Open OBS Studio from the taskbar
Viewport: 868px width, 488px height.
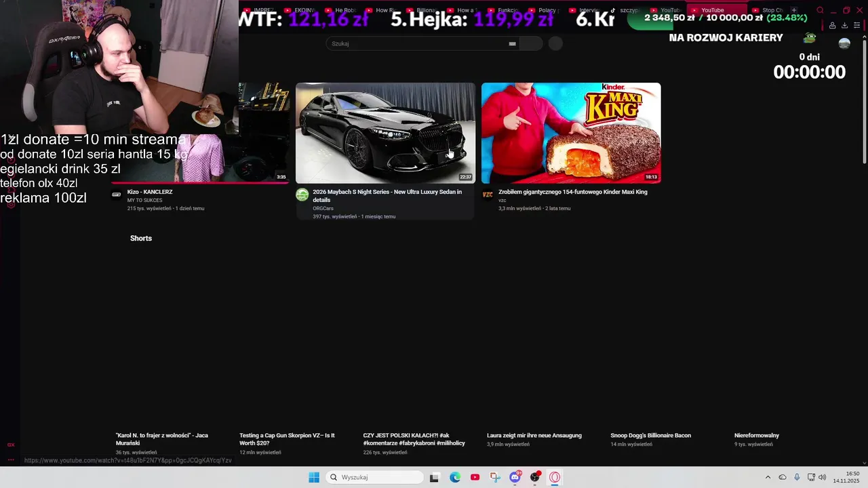(x=535, y=477)
